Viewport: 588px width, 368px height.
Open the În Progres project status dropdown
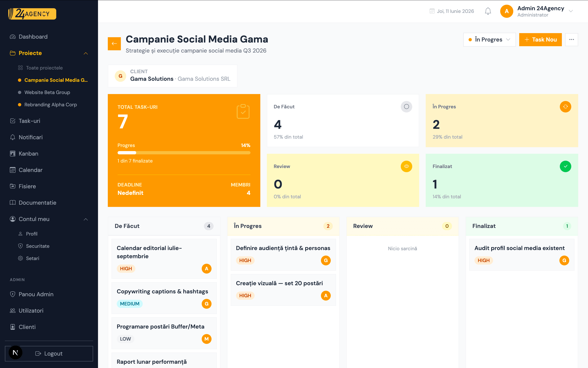[489, 39]
